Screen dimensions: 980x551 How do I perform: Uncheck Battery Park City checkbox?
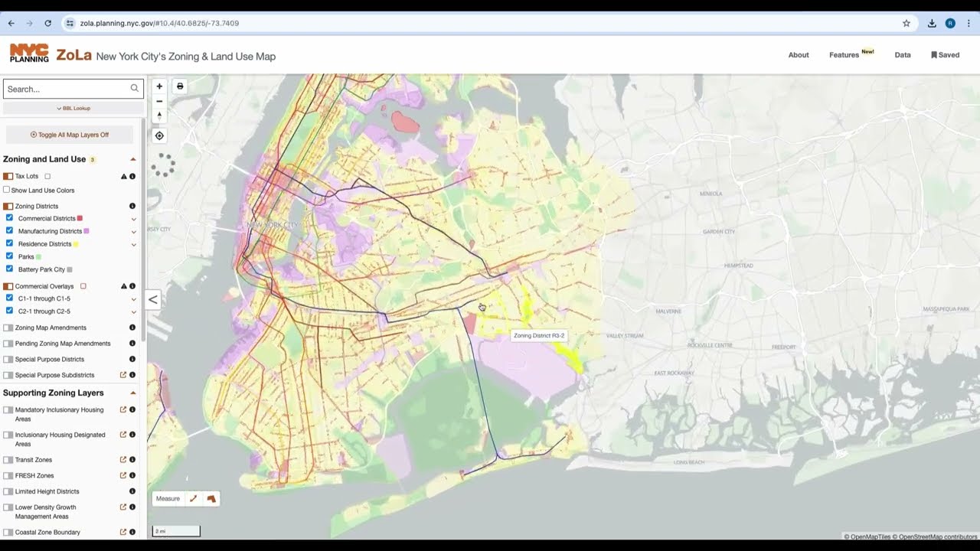(10, 269)
